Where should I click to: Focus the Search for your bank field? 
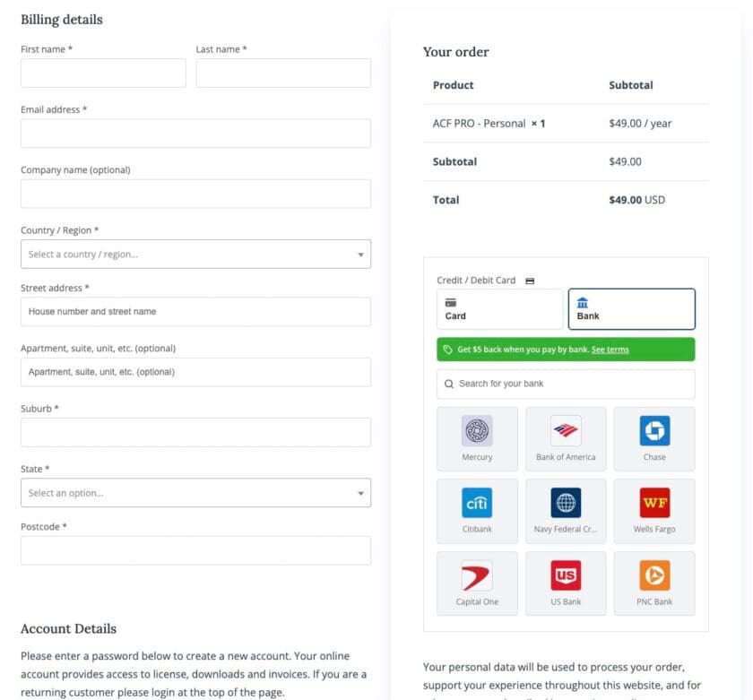click(x=566, y=384)
